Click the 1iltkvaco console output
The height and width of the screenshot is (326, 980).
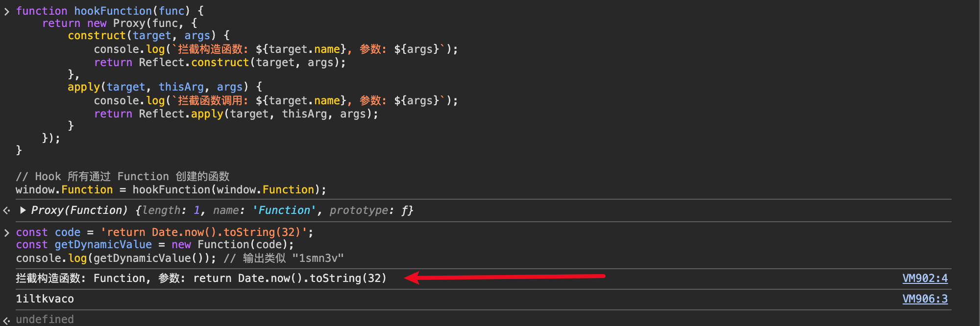45,299
